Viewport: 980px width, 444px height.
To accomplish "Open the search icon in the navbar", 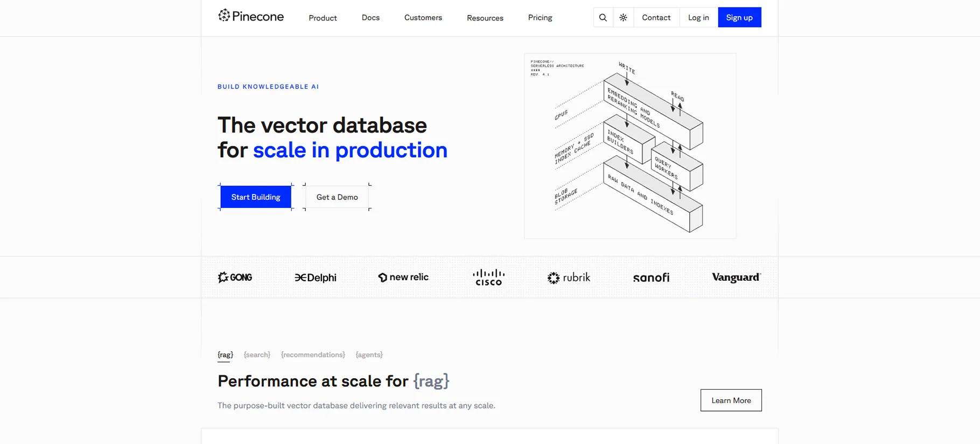I will tap(603, 17).
